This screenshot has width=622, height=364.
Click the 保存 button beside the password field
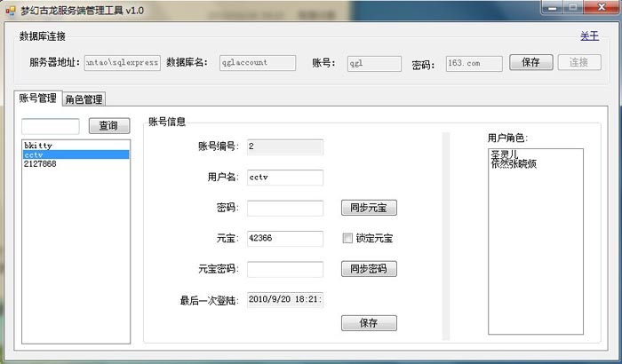530,63
